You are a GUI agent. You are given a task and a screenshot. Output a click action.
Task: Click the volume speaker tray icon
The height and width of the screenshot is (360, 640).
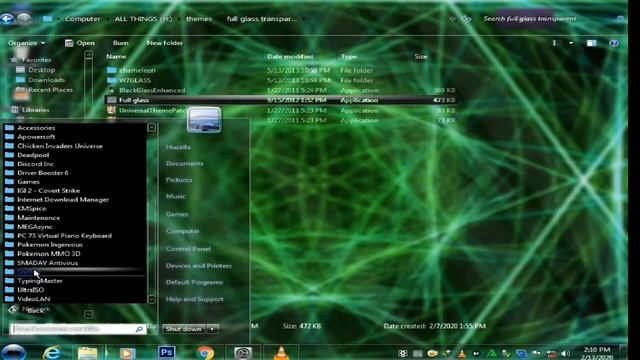[x=565, y=354]
